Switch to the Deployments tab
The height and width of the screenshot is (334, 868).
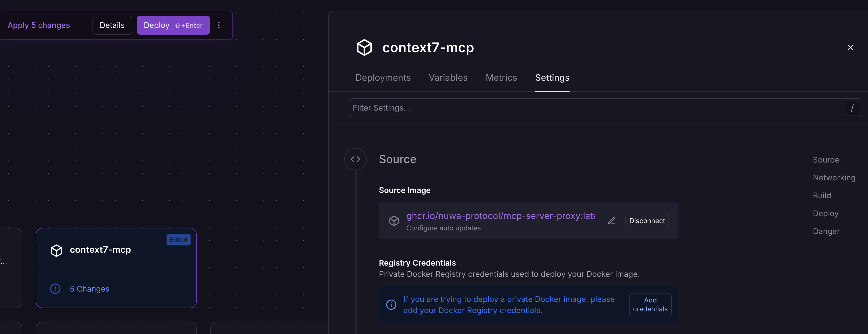(x=383, y=77)
